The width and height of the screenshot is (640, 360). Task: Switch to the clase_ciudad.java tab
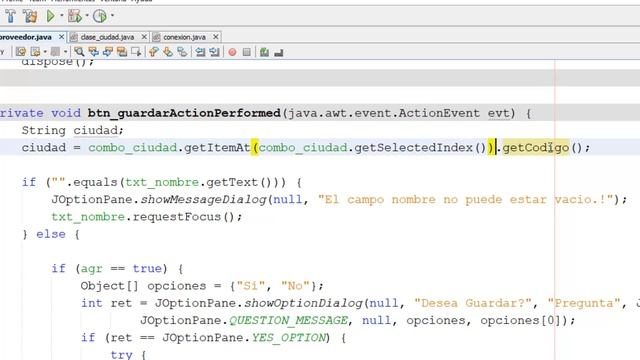pyautogui.click(x=107, y=37)
